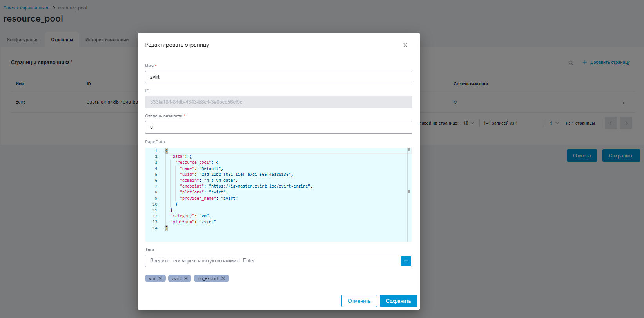
Task: Click the "uuid" line in editor
Action: click(x=236, y=175)
